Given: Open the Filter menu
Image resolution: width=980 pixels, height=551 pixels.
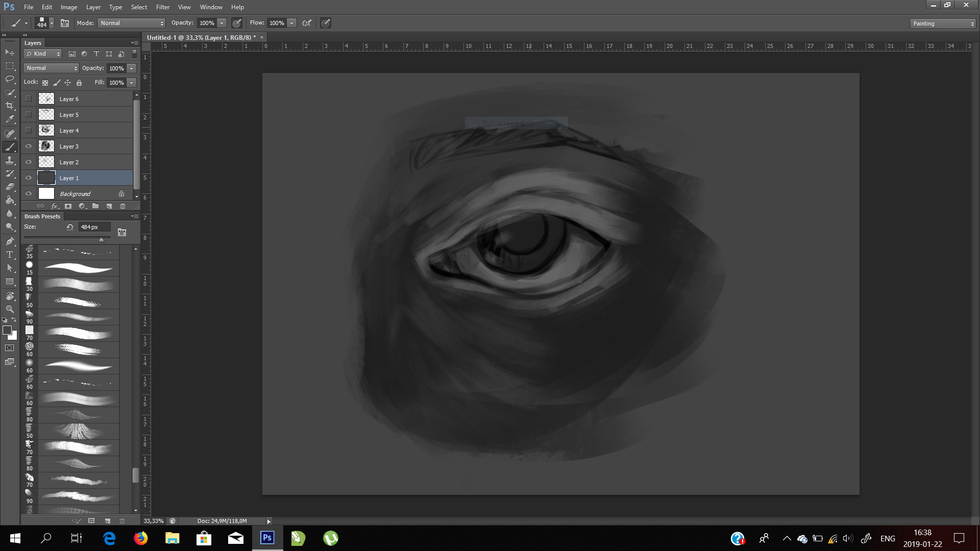Looking at the screenshot, I should [162, 7].
